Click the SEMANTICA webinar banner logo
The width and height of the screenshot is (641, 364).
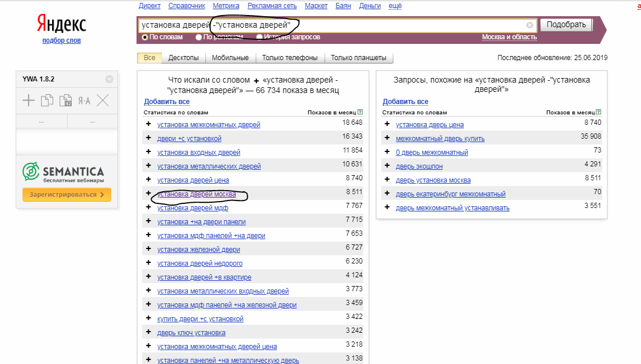(64, 172)
